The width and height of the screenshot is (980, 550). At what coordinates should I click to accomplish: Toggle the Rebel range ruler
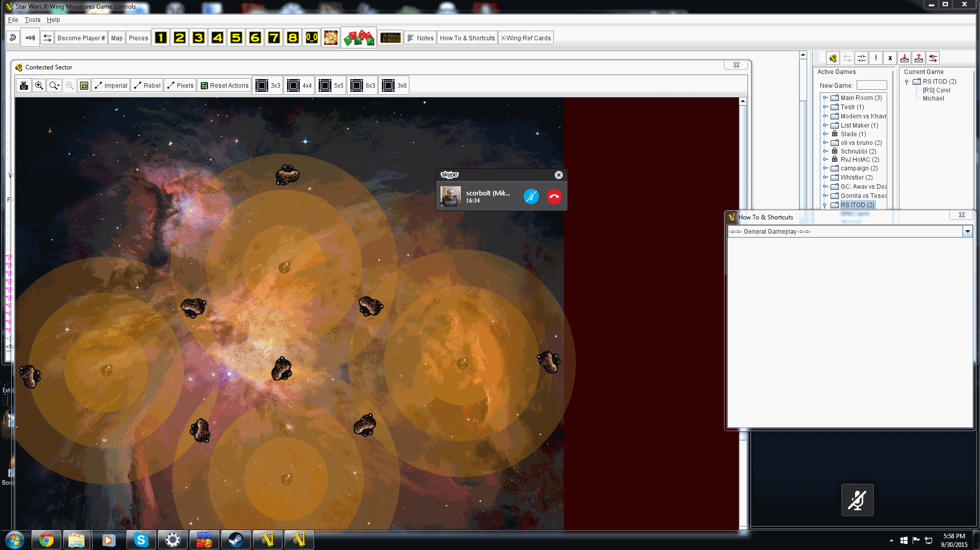(147, 86)
